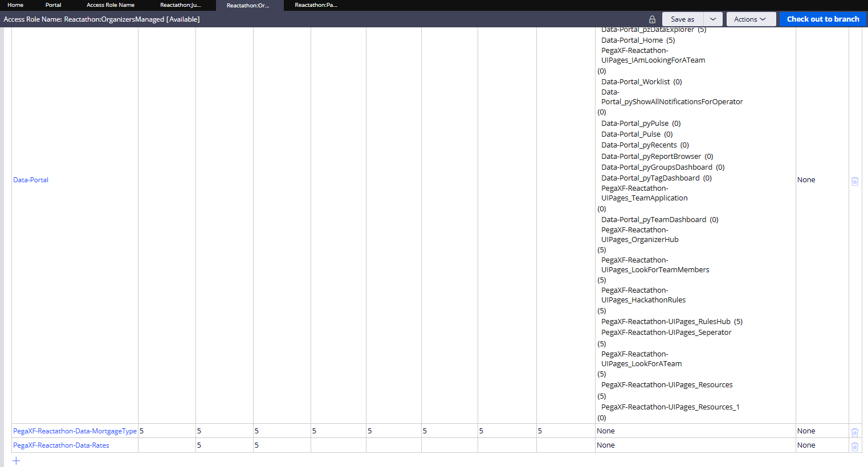This screenshot has height=467, width=868.
Task: Click Data-Portal_pyPulse (0) entry
Action: [641, 124]
